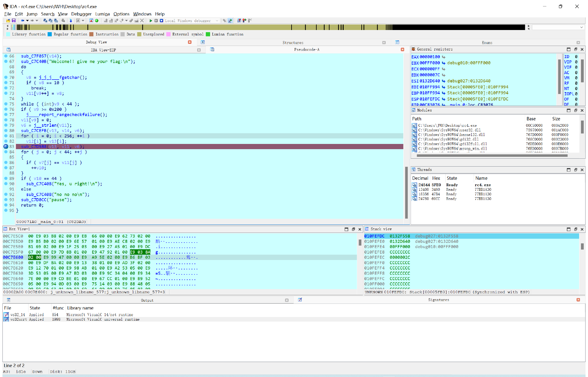Screen dimensions: 588x377
Task: Click the External symbol legend swatch
Action: (x=168, y=34)
